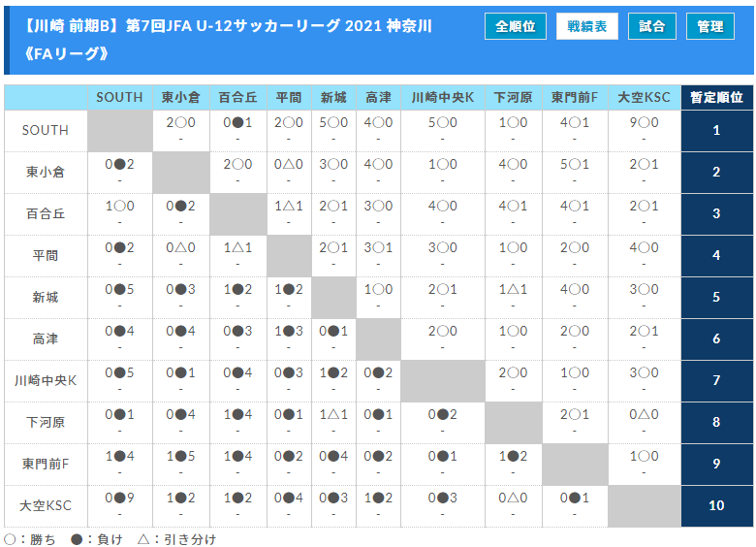Screen dimensions: 756x547
Task: Click 下河原 vs 大空KSC draw score 0△0
Action: pyautogui.click(x=645, y=415)
